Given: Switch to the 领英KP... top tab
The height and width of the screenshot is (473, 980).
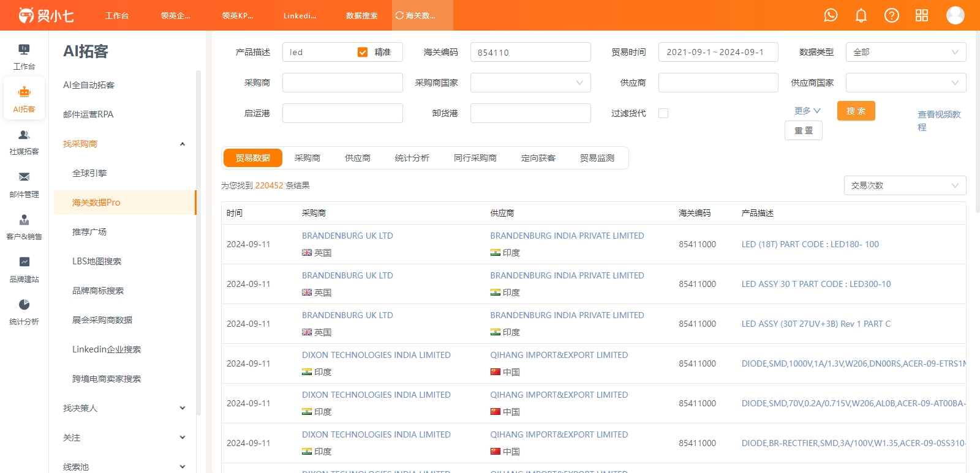Looking at the screenshot, I should (x=238, y=15).
